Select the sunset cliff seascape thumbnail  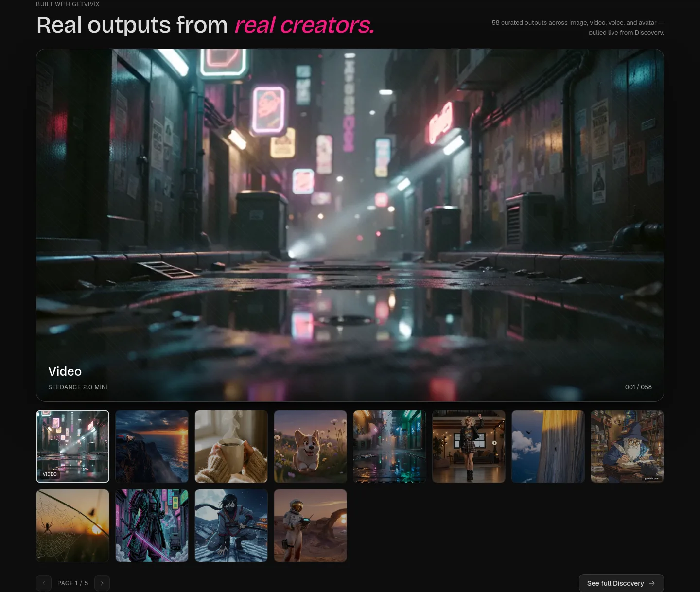pos(152,446)
